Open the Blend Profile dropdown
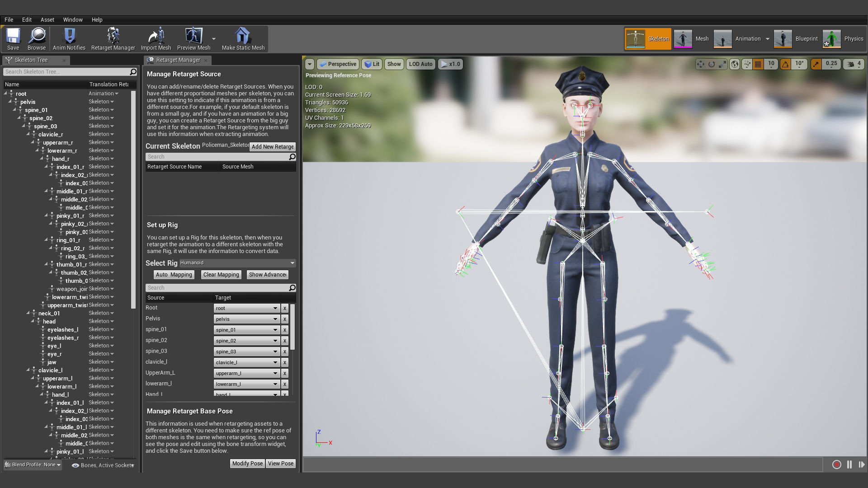Screen dimensions: 868x488 [x=33, y=465]
